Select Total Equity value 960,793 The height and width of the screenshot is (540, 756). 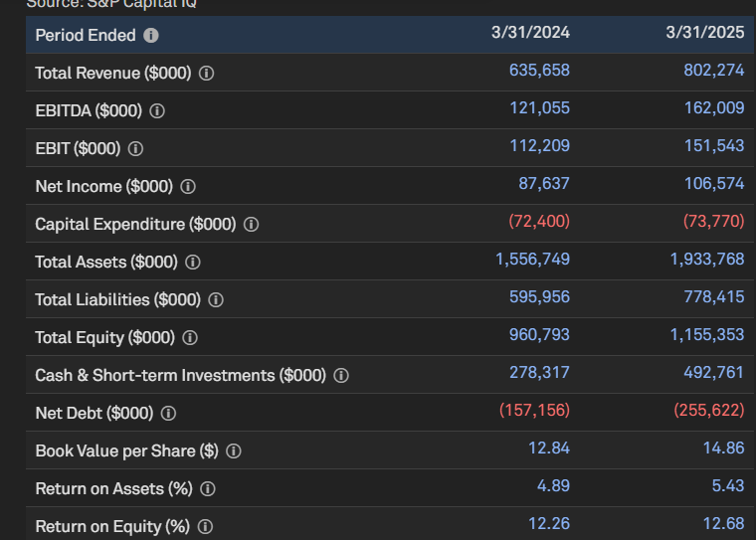pyautogui.click(x=539, y=334)
